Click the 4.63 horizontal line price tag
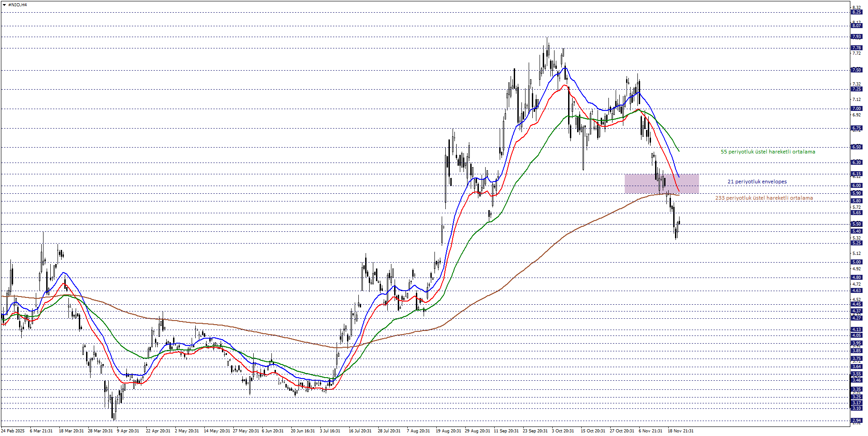 [856, 291]
